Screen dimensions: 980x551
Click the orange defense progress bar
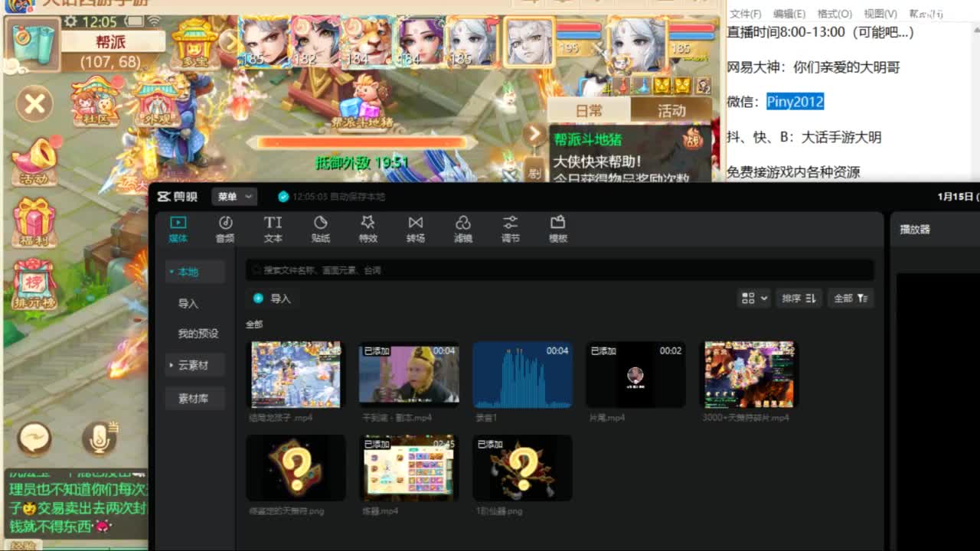361,142
